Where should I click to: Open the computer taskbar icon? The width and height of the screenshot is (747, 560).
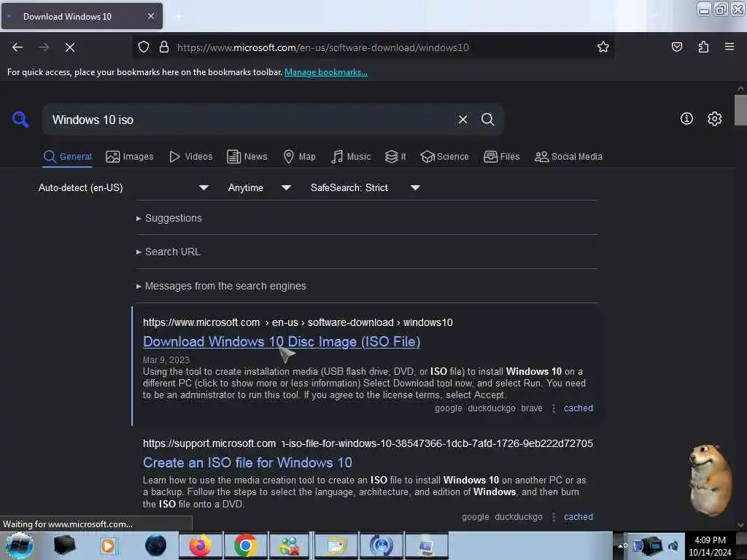pos(427,545)
